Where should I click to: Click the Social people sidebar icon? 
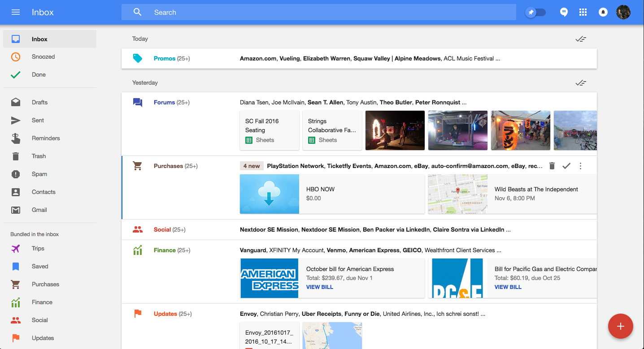click(x=16, y=320)
